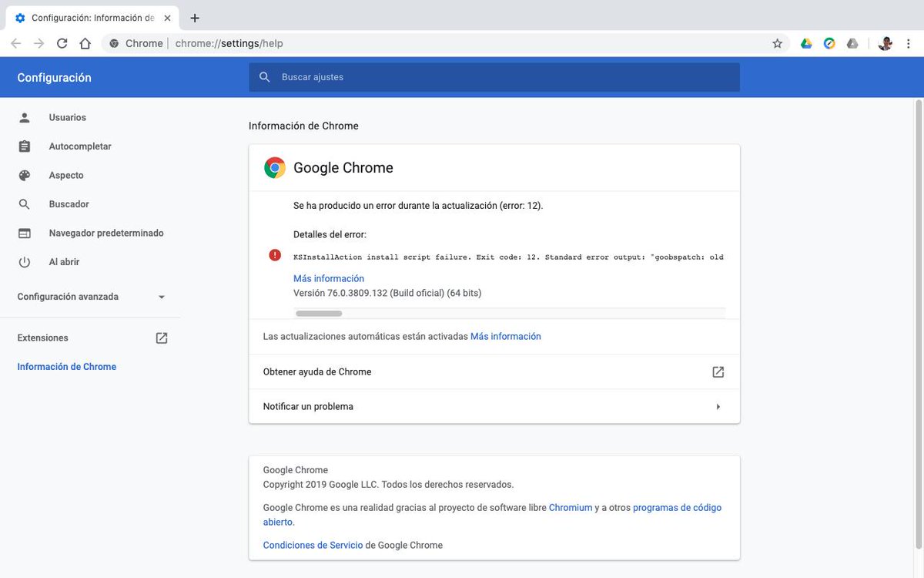Image resolution: width=924 pixels, height=578 pixels.
Task: Click the KSInstallAction error message text
Action: tap(508, 257)
